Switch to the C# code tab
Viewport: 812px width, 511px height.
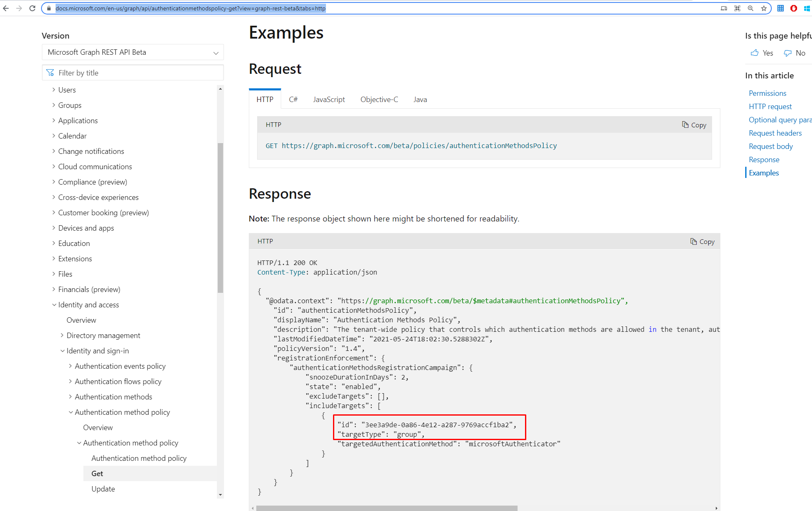[x=293, y=100]
